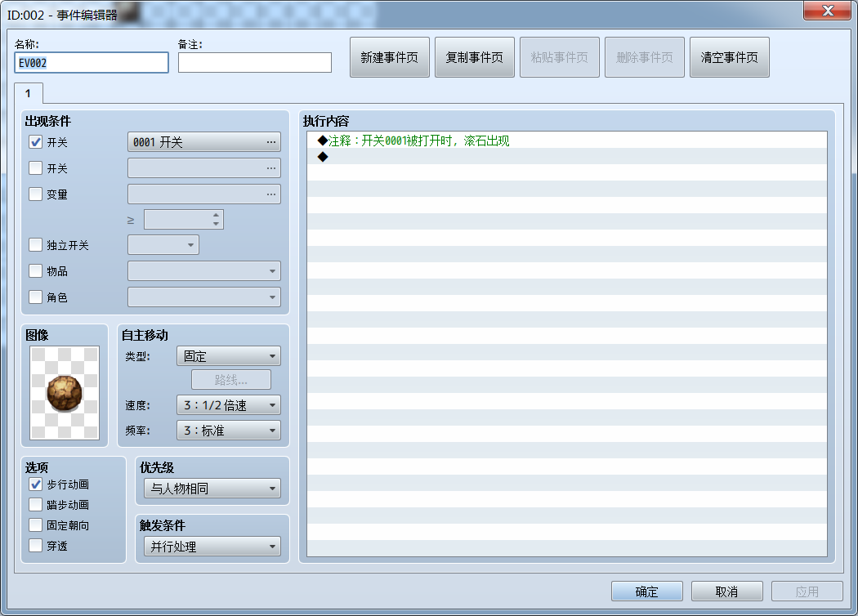Viewport: 858px width, 616px height.
Task: Close the event editor window
Action: tap(828, 11)
